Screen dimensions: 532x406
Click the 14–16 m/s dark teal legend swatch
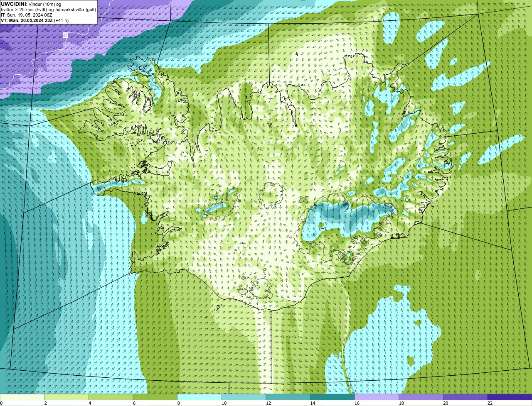[x=332, y=397]
